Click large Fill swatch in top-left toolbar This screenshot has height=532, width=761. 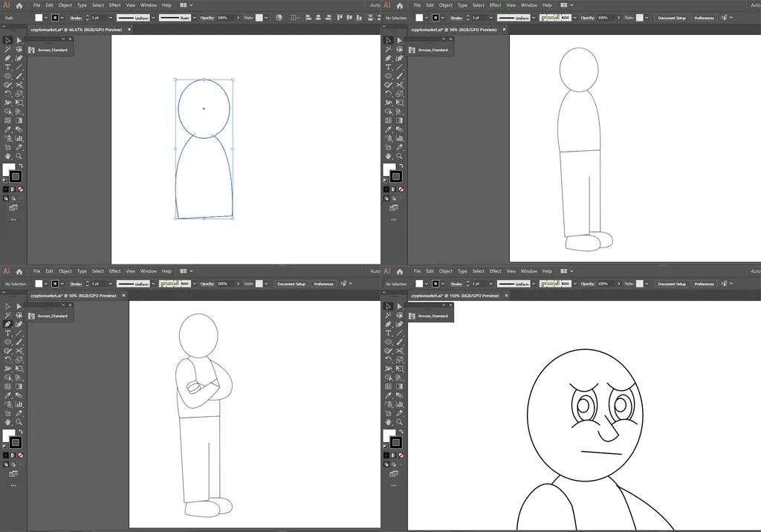pos(7,169)
